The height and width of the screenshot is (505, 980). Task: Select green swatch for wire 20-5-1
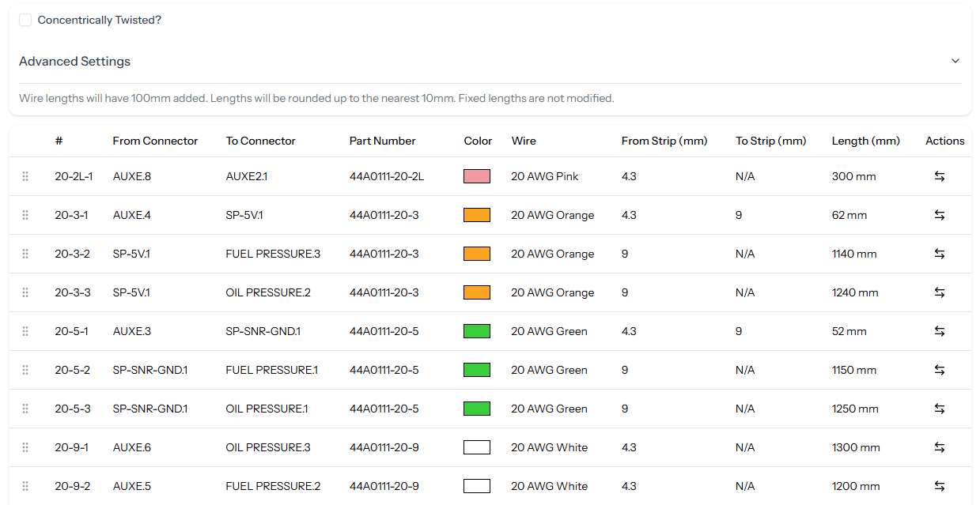coord(476,331)
